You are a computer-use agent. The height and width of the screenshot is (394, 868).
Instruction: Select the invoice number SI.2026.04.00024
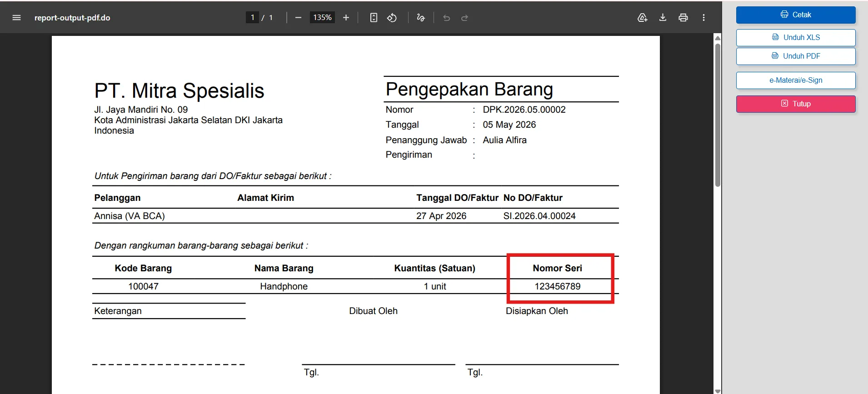click(x=539, y=216)
